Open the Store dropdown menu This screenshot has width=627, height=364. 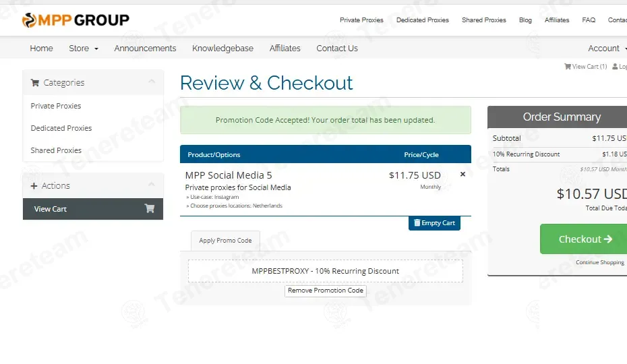click(x=83, y=49)
